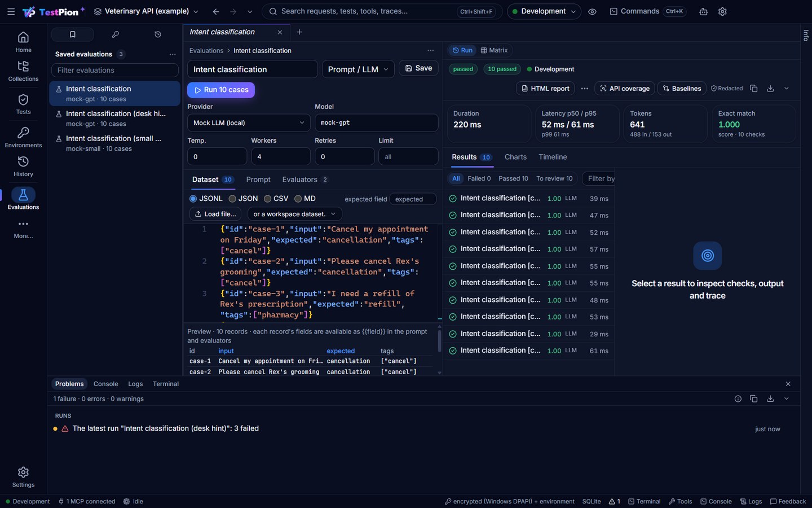The width and height of the screenshot is (812, 508).
Task: Toggle the eye visibility icon in top bar
Action: [592, 11]
